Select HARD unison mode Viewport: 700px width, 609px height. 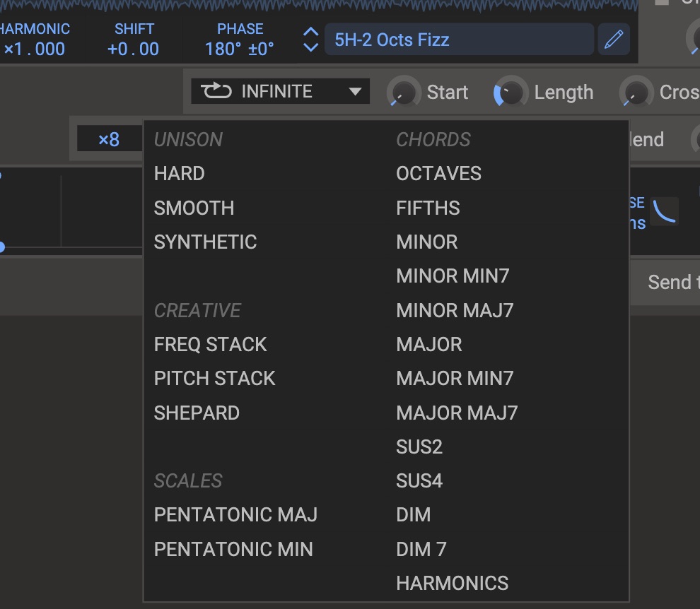180,174
